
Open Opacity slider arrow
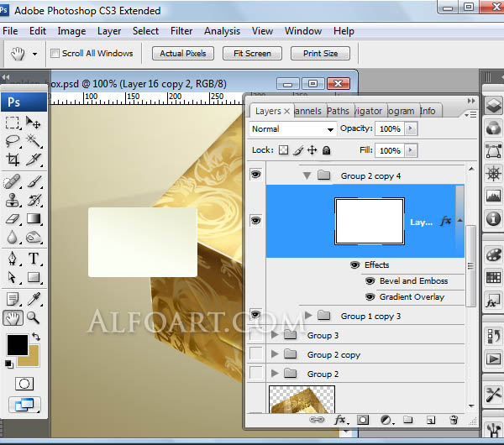tap(411, 128)
